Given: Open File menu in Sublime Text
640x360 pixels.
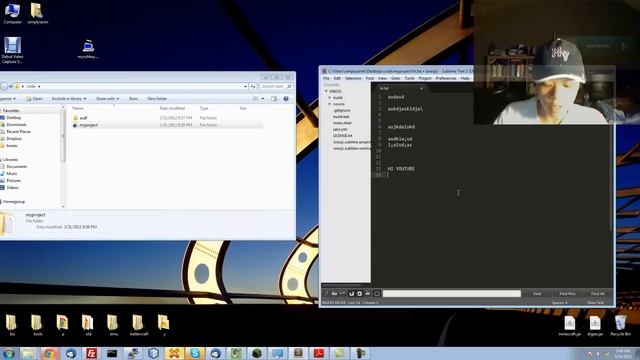Looking at the screenshot, I should pos(326,78).
